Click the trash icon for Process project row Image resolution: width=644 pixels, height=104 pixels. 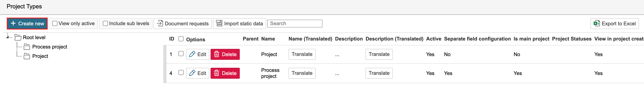pyautogui.click(x=216, y=73)
